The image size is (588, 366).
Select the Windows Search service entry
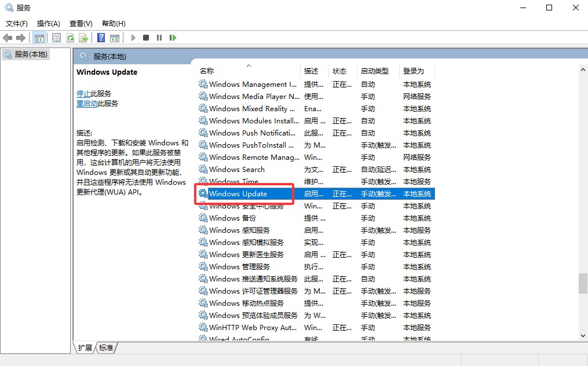(237, 169)
